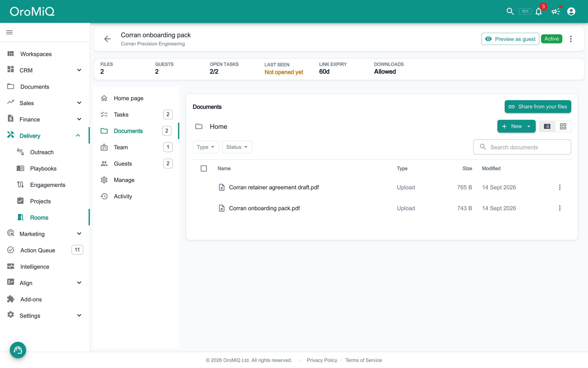Click Preview as guest button
The image size is (588, 368).
510,39
